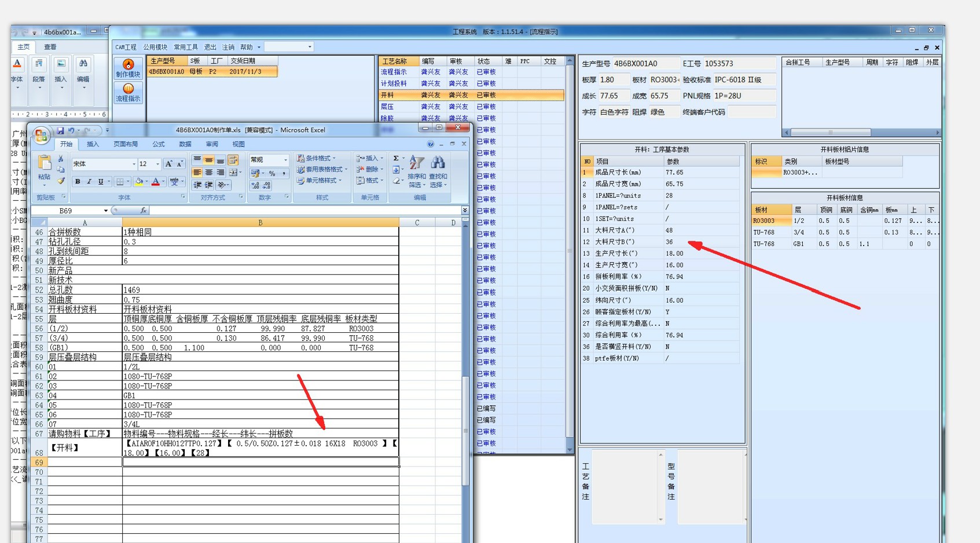The height and width of the screenshot is (543, 980).
Task: Insert function using the fx icon
Action: (x=143, y=211)
